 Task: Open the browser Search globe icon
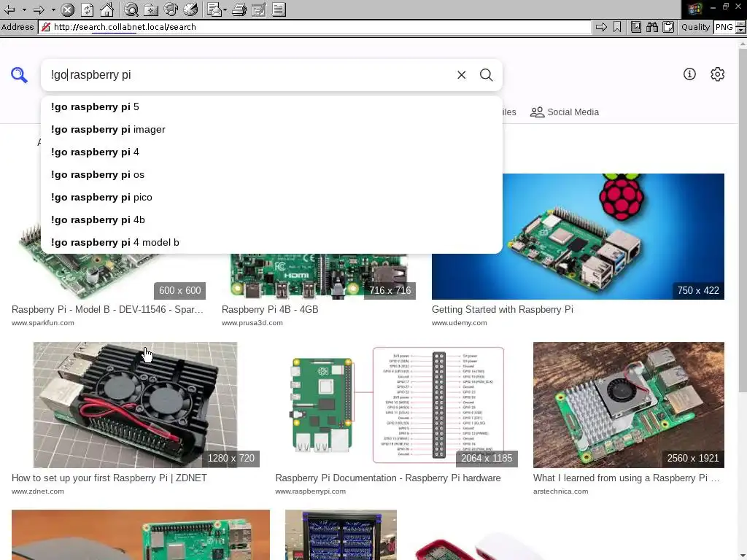click(x=131, y=9)
